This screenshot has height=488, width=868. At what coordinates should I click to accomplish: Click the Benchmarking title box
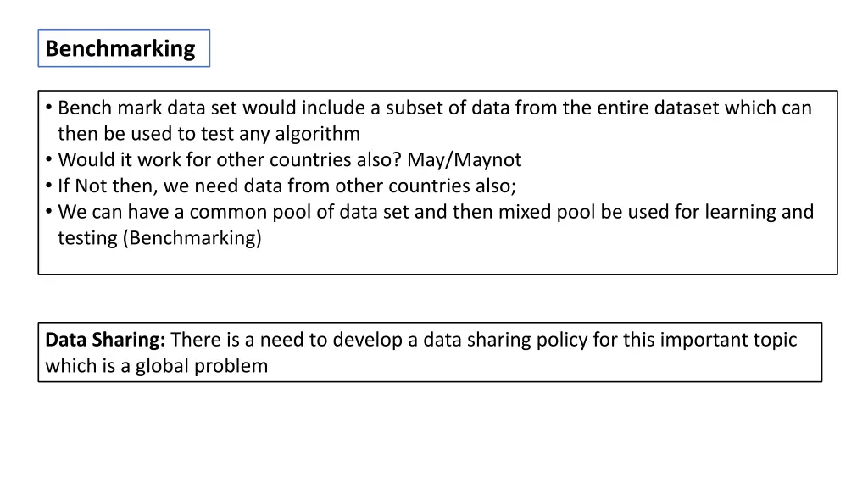(x=124, y=48)
